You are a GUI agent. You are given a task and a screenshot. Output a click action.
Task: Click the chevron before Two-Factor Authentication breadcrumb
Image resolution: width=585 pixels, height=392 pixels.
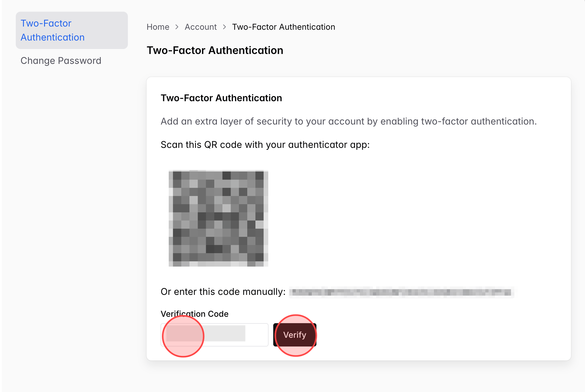pos(224,27)
